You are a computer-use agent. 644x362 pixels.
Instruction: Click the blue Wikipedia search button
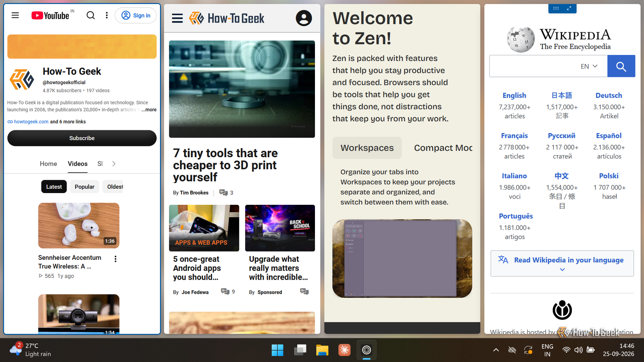click(x=621, y=66)
